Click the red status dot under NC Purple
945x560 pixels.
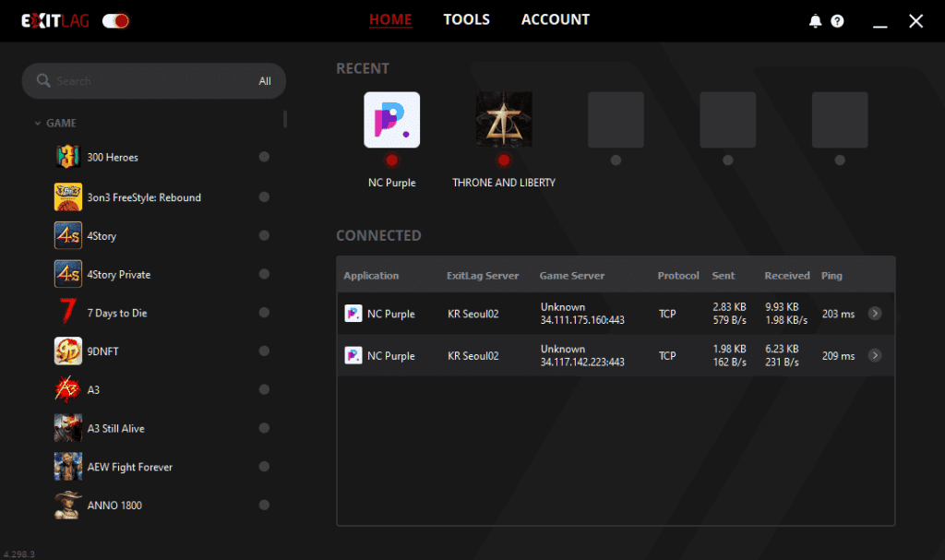[x=391, y=161]
